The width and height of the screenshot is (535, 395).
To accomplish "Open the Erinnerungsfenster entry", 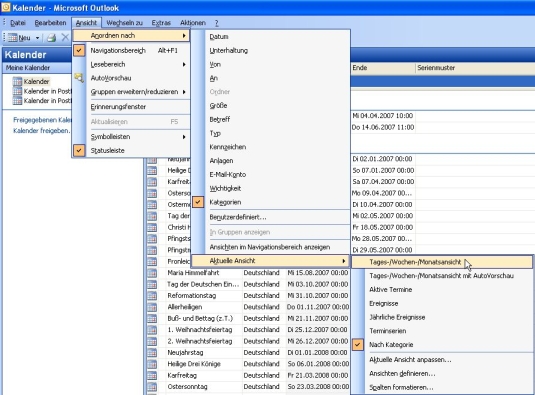I will (x=131, y=107).
